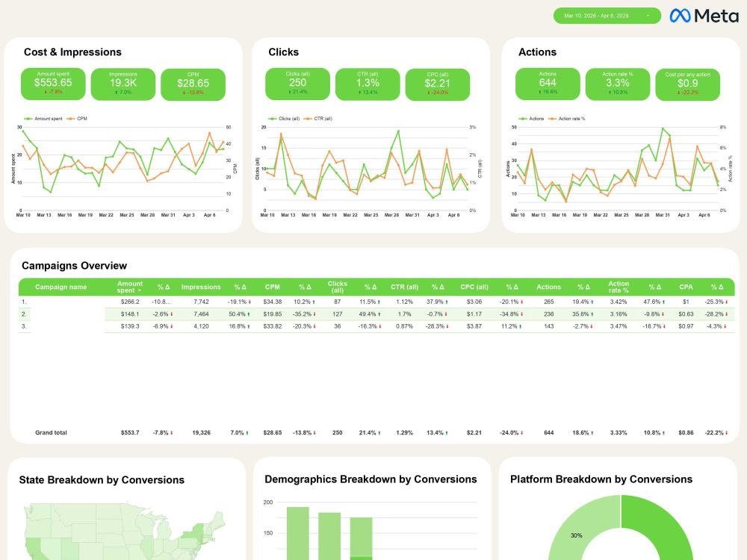Click the State Breakdown by Conversions title
Viewport: 747px width, 560px height.
point(102,480)
